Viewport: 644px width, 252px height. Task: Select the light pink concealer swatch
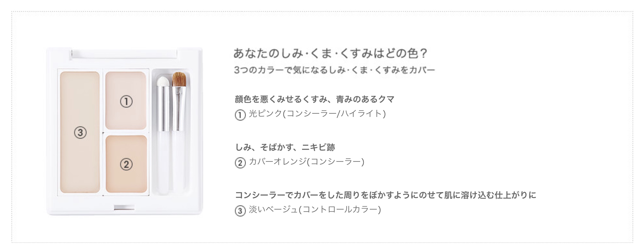(126, 101)
